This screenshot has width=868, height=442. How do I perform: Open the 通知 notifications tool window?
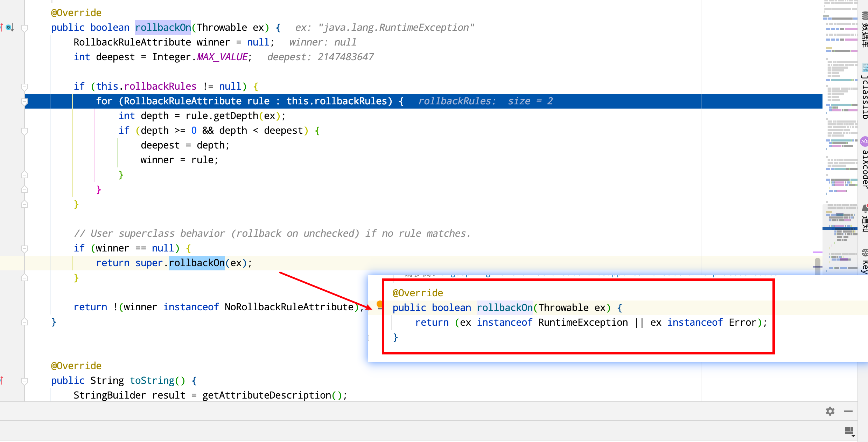coord(864,219)
